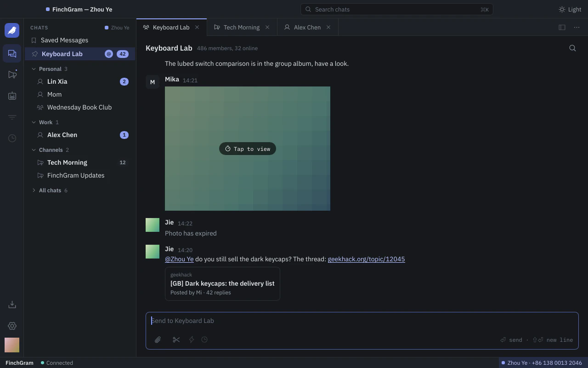
Task: Open the FinchGram Updates channel
Action: tap(80, 175)
